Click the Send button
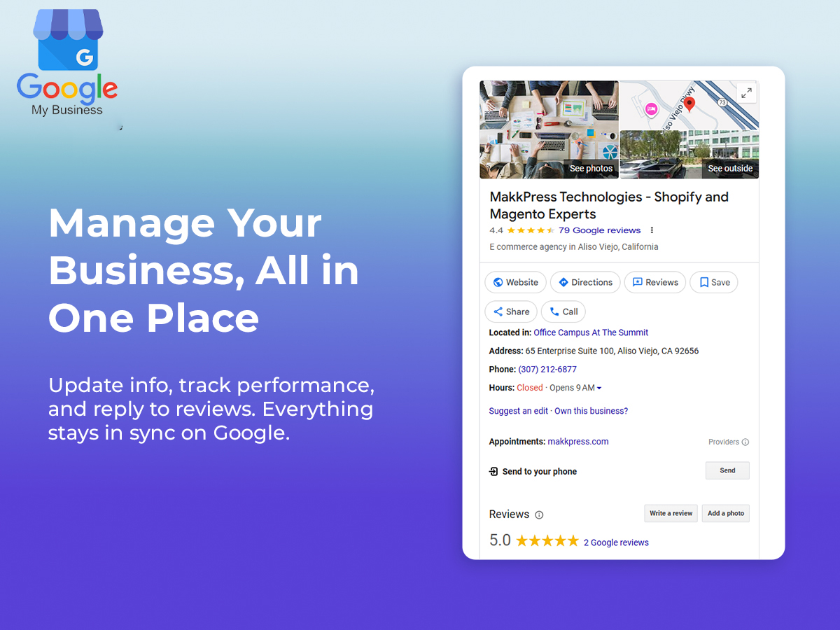The image size is (840, 630). (727, 470)
